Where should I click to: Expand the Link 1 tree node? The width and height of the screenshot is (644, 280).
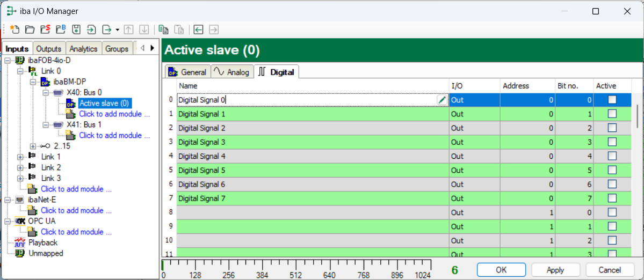(x=21, y=157)
